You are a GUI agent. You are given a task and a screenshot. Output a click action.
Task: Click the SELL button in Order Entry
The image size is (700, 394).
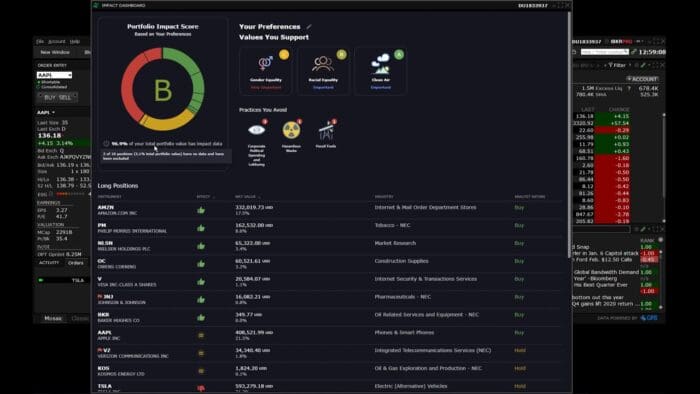click(65, 97)
